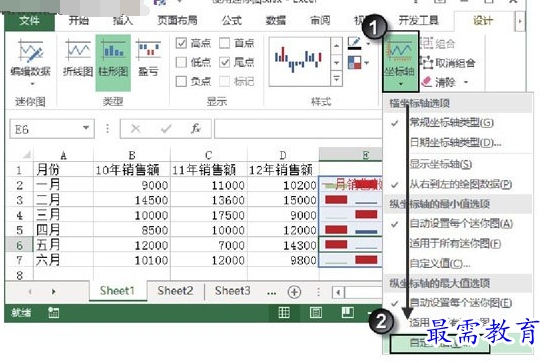Switch to Sheet3 worksheet tab
Image resolution: width=548 pixels, height=363 pixels.
232,291
